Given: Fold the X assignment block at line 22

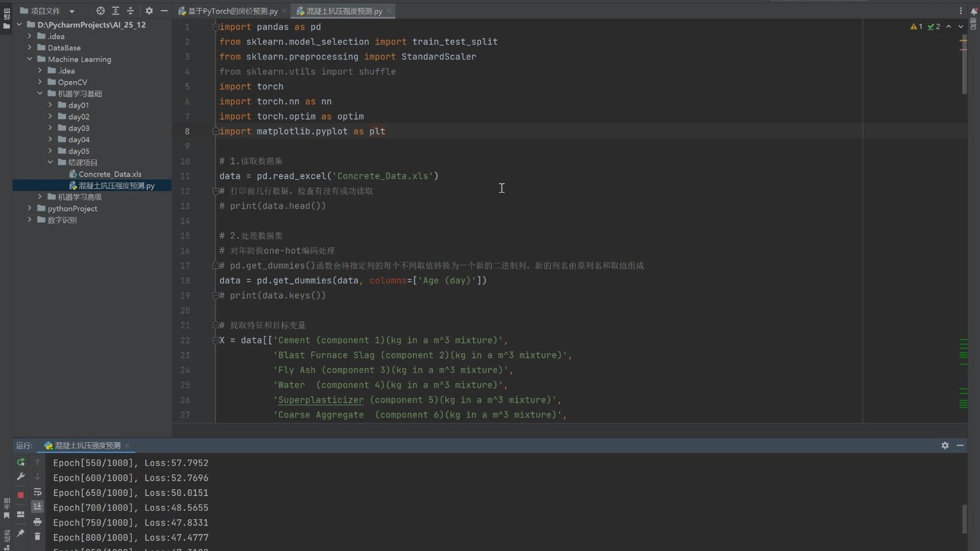Looking at the screenshot, I should click(x=216, y=340).
